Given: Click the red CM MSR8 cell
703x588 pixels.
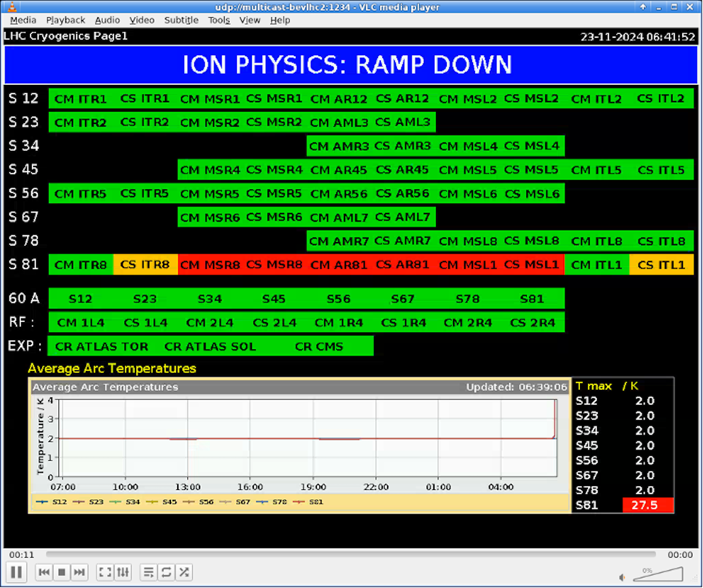Looking at the screenshot, I should point(210,264).
